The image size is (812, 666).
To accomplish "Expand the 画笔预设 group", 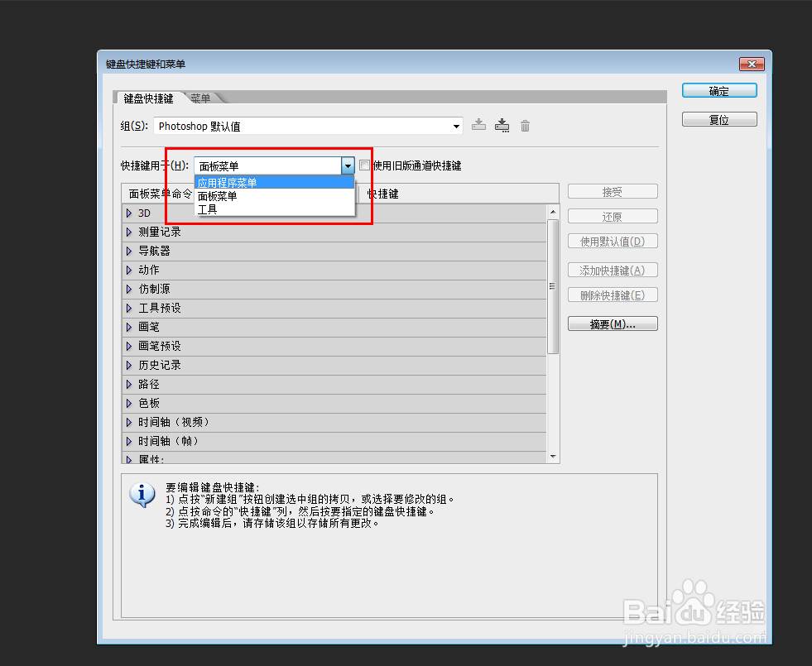I will point(129,346).
